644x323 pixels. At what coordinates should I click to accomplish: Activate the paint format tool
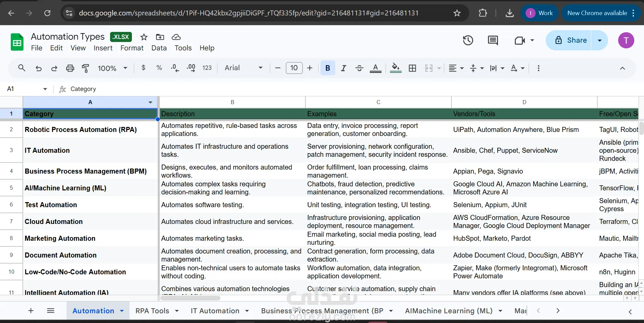point(86,68)
